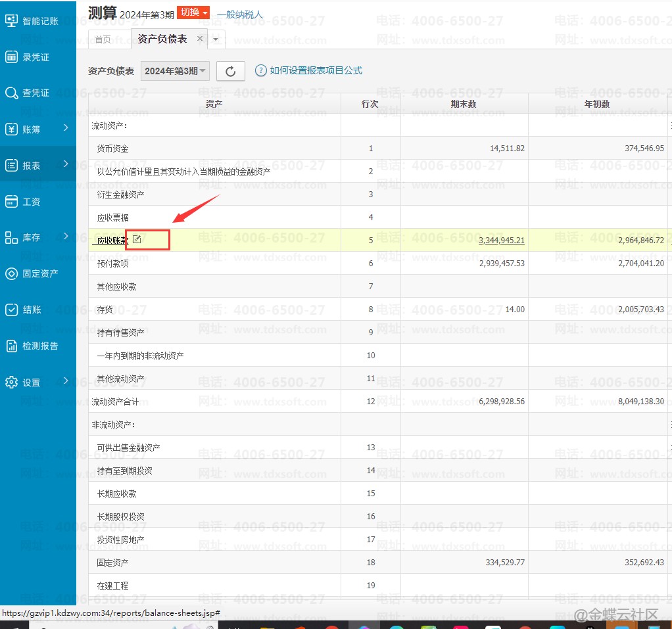Open 结账 closing icon in sidebar

click(x=11, y=310)
